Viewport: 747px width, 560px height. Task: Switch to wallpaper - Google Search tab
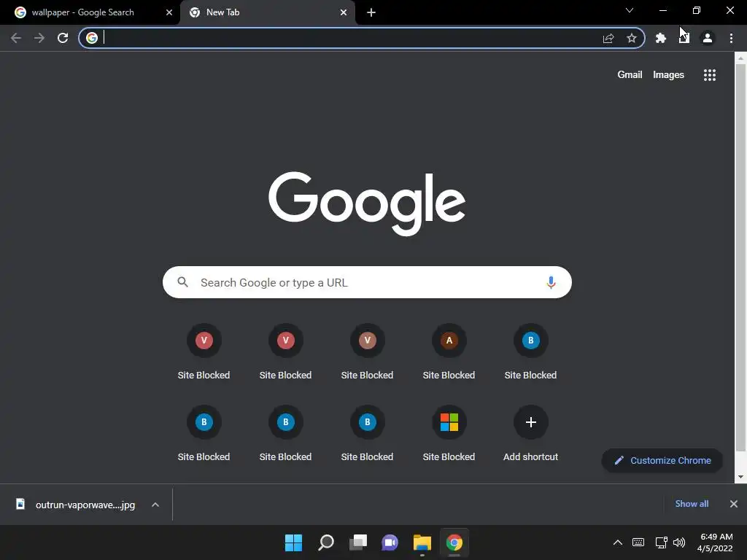pyautogui.click(x=90, y=12)
